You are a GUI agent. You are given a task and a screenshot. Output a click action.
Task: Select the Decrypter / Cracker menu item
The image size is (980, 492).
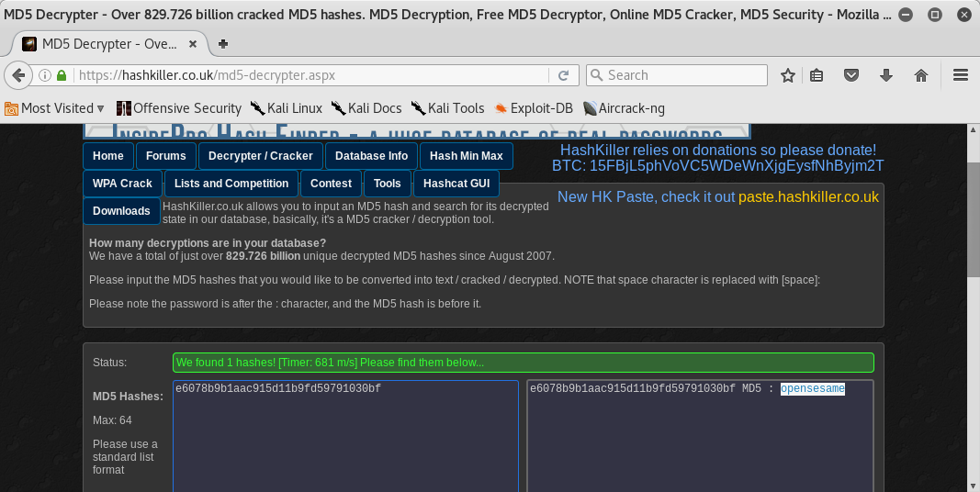(261, 156)
